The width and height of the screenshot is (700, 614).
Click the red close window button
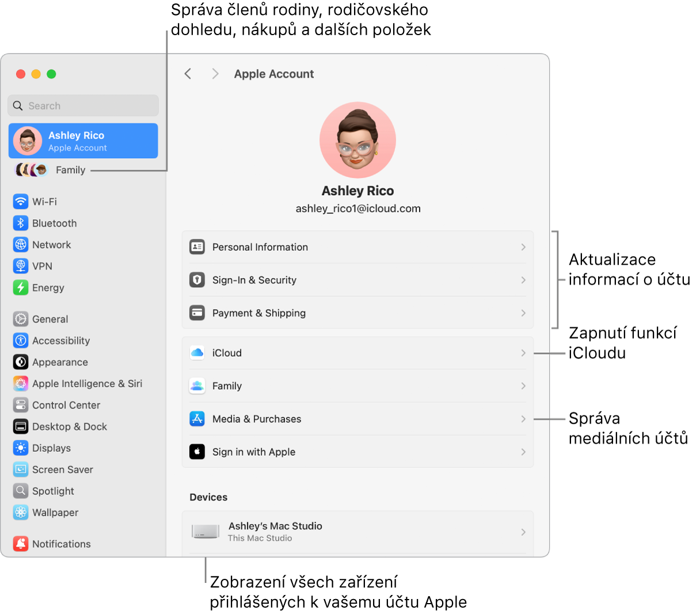21,74
